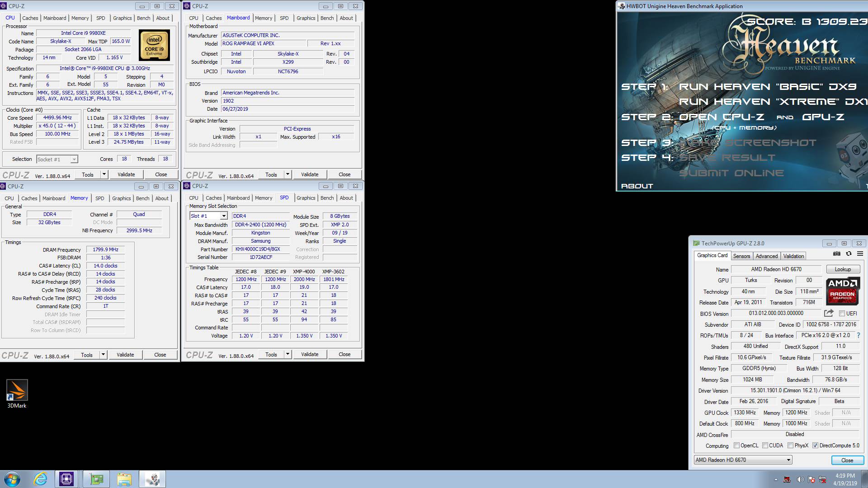The image size is (868, 488).
Task: Expand Tools arrow in CPU-Z SPD window
Action: (x=288, y=354)
